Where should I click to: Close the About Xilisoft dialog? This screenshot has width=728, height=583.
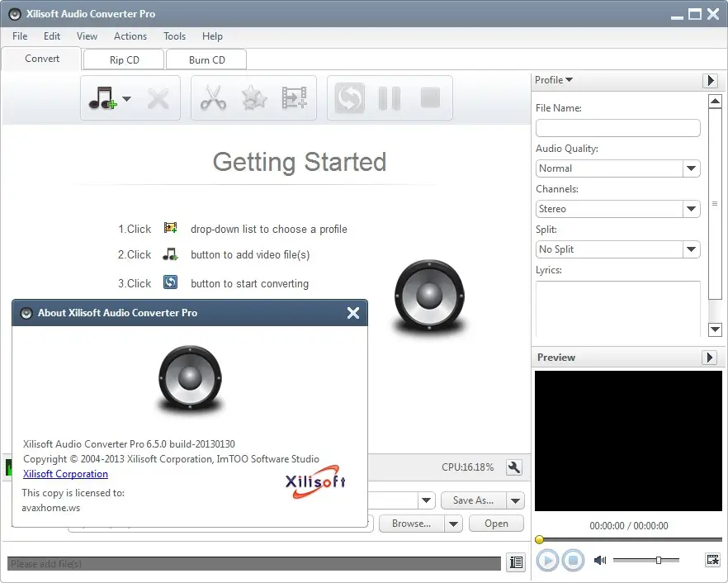(353, 313)
